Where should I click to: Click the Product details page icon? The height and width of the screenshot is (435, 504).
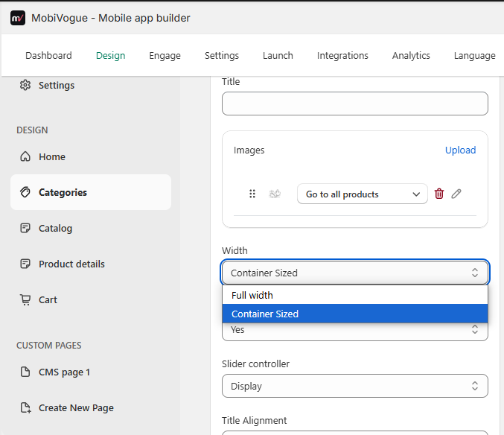tap(25, 264)
